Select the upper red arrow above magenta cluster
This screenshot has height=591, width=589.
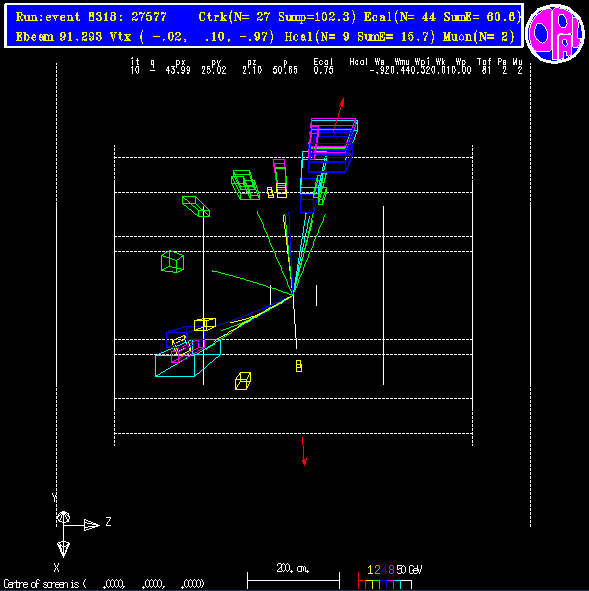tap(339, 115)
